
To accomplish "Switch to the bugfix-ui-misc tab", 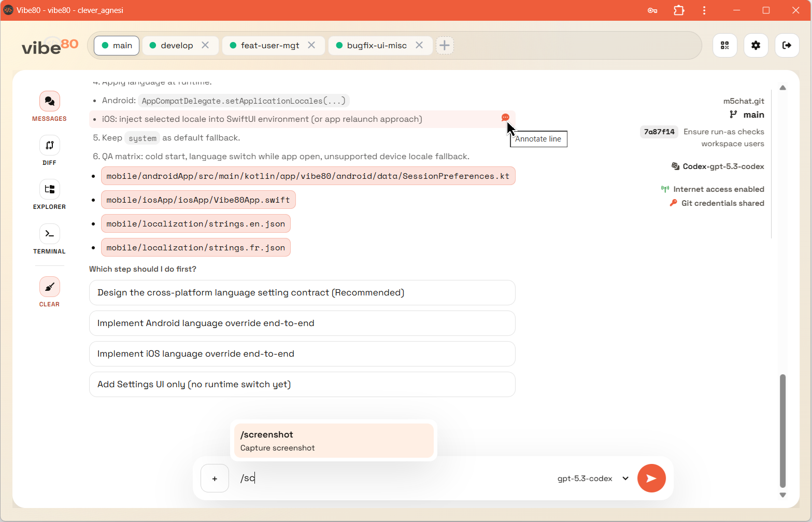I will point(377,46).
